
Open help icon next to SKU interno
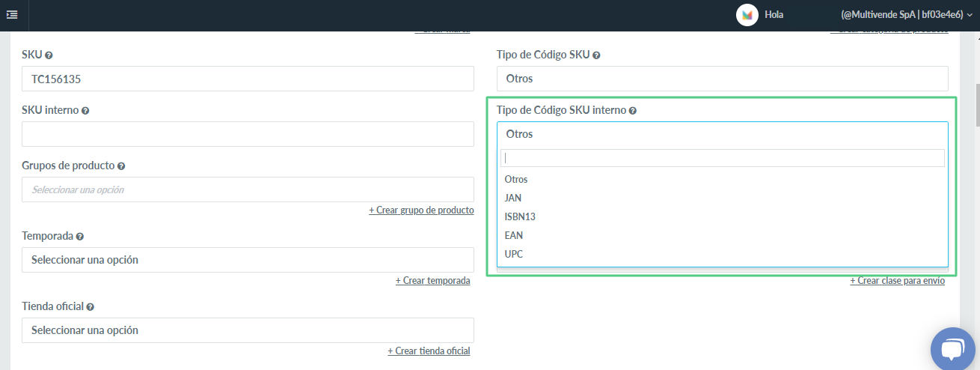pyautogui.click(x=85, y=111)
